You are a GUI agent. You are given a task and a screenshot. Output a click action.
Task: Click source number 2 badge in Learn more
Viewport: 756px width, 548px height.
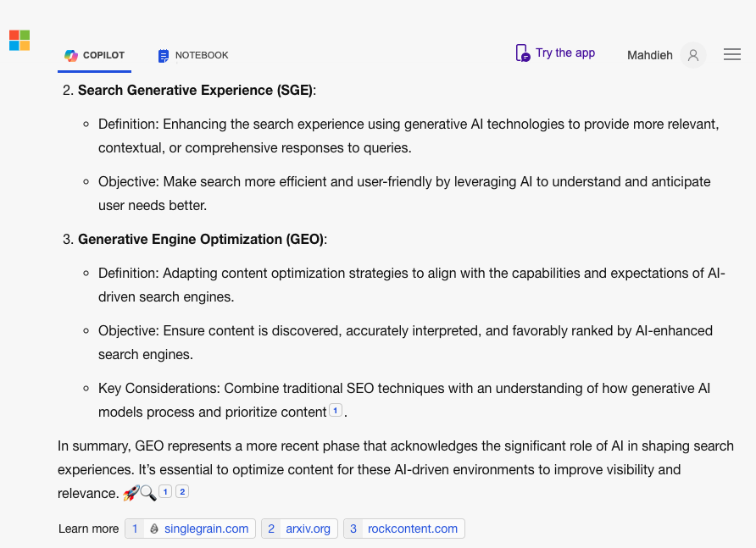pos(271,529)
